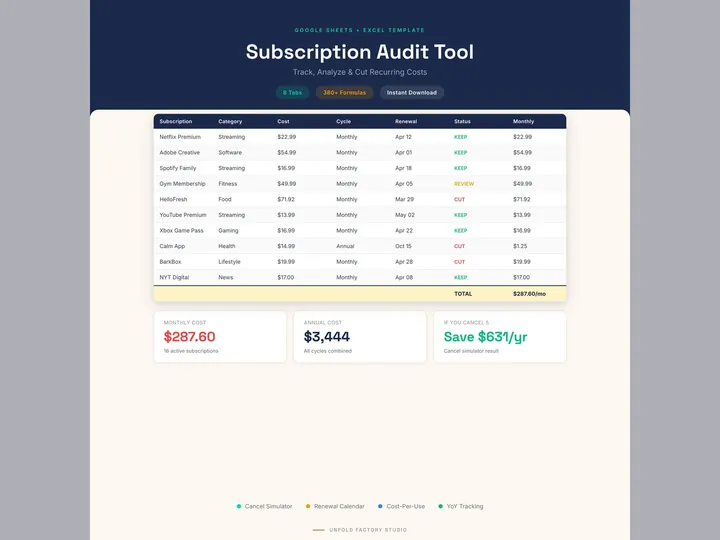This screenshot has width=720, height=540.
Task: Click the TOTAL label in the summary row
Action: [463, 294]
